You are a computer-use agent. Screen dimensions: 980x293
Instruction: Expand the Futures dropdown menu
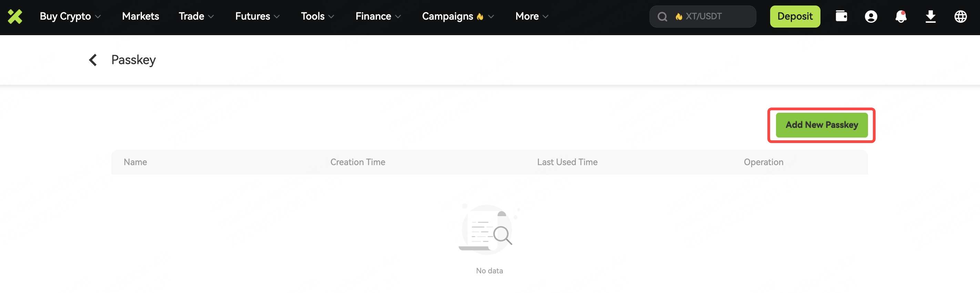257,16
